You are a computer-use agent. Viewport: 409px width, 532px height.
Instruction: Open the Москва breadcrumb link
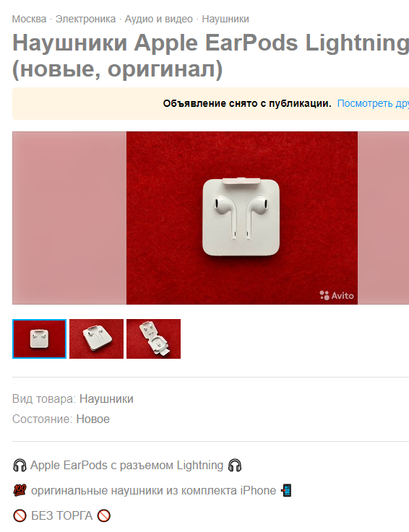point(29,19)
